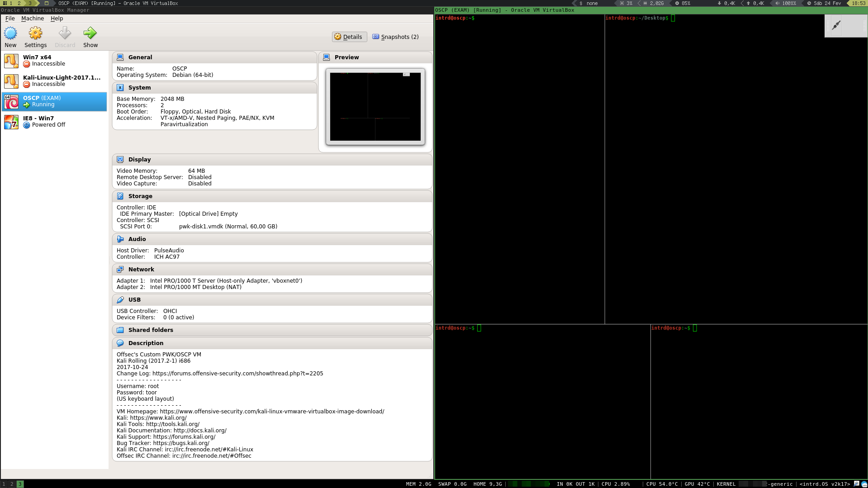The width and height of the screenshot is (868, 488).
Task: Click the CPU 54.0°C status entry
Action: [662, 484]
